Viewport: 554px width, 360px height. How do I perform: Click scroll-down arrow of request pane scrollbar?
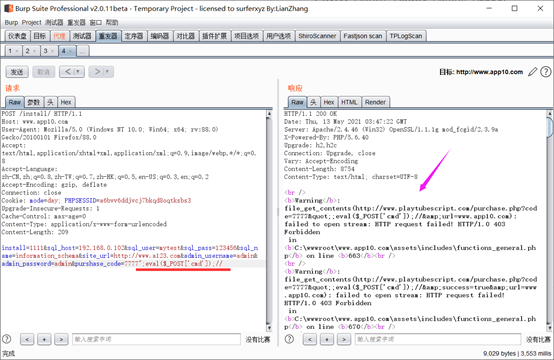click(x=269, y=328)
